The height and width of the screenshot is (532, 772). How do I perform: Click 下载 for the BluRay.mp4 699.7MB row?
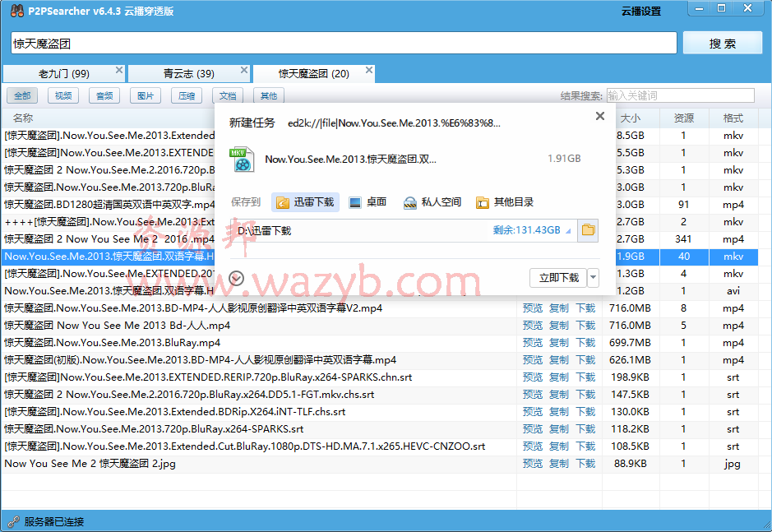click(586, 343)
